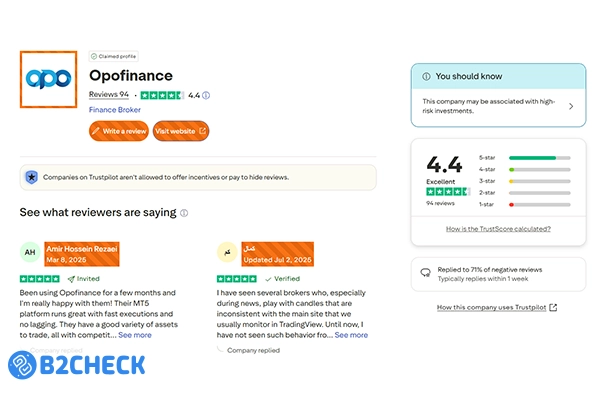600x400 pixels.
Task: Expand the second review with 'See more'
Action: coord(351,335)
